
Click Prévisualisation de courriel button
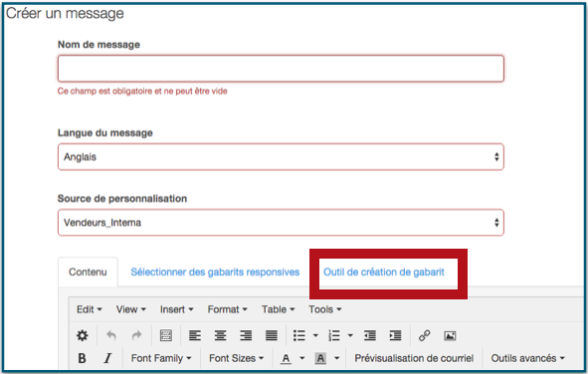[414, 359]
